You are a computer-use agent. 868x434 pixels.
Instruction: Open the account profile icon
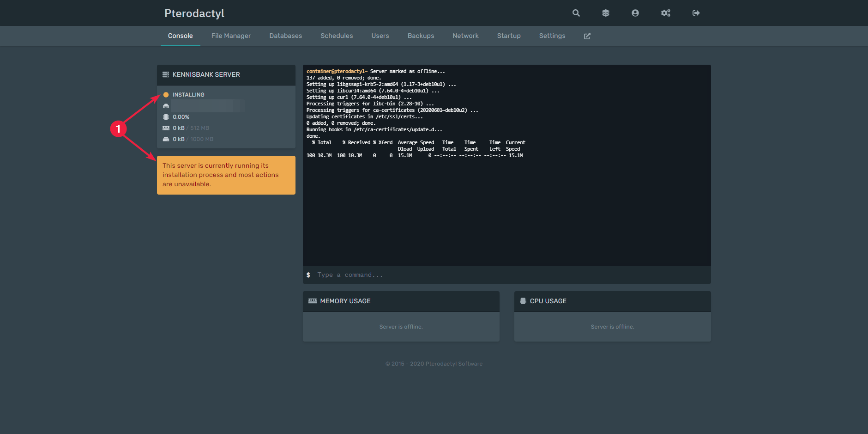point(635,13)
